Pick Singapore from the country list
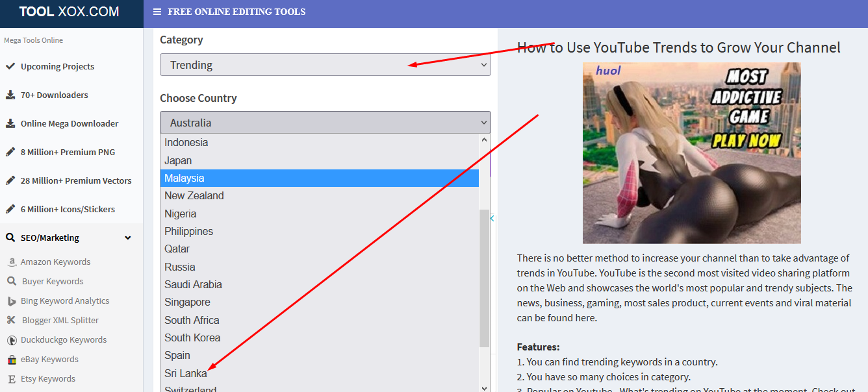868x392 pixels. coord(320,302)
